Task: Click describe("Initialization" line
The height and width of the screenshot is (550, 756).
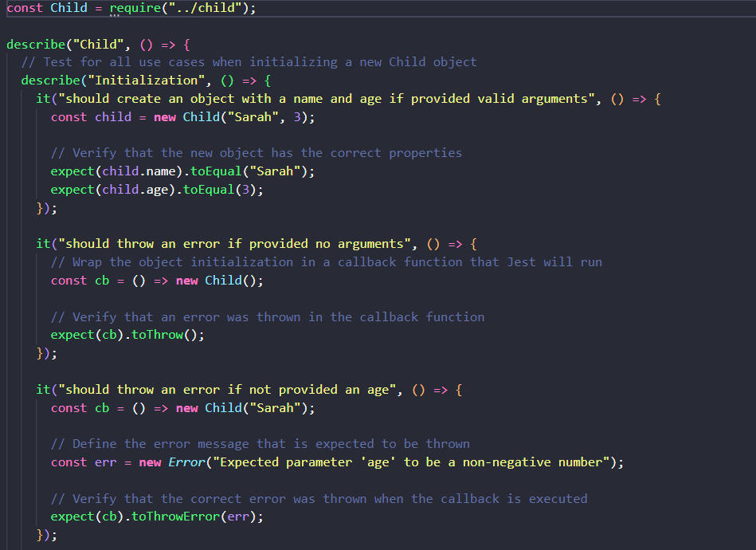Action: [146, 81]
